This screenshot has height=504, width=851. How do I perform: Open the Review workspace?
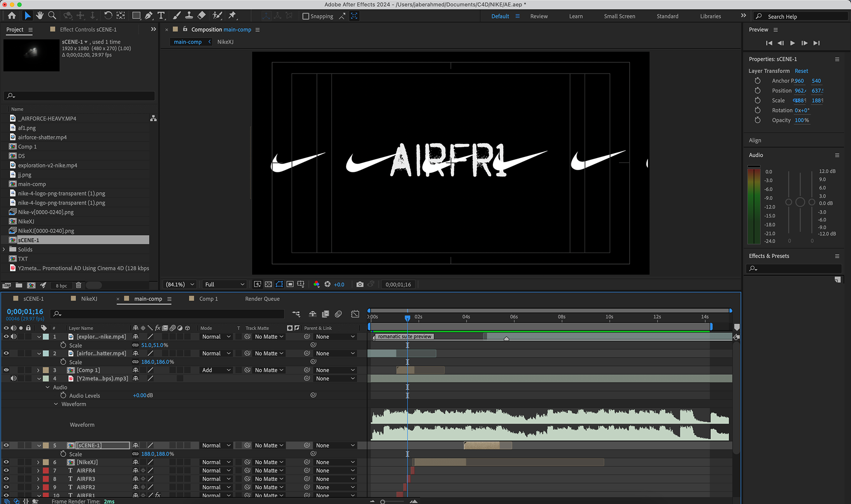539,16
